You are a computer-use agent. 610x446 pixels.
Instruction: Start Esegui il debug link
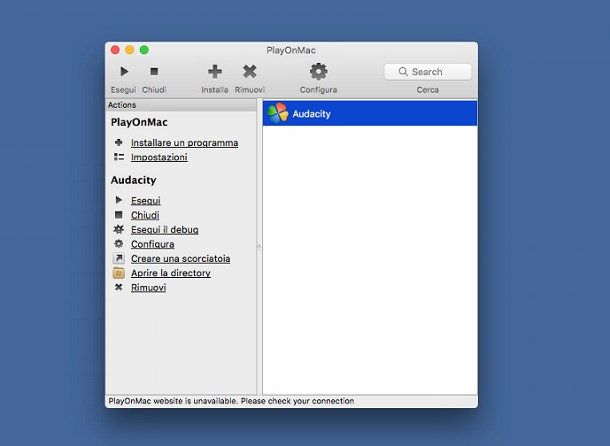(165, 230)
